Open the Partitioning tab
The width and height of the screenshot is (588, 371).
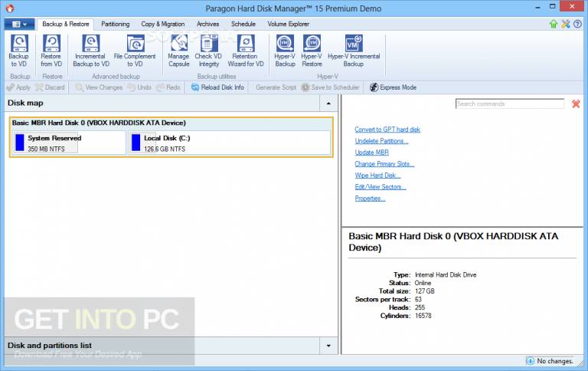point(115,24)
